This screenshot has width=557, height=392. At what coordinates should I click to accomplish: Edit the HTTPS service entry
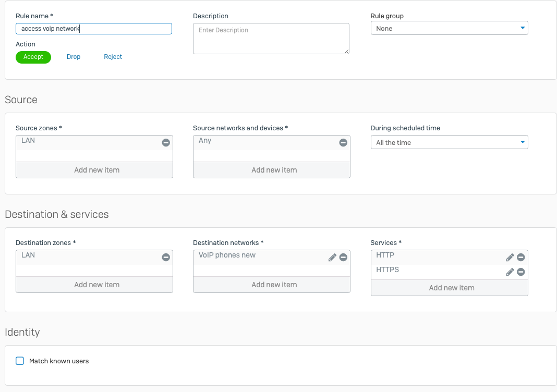point(510,272)
